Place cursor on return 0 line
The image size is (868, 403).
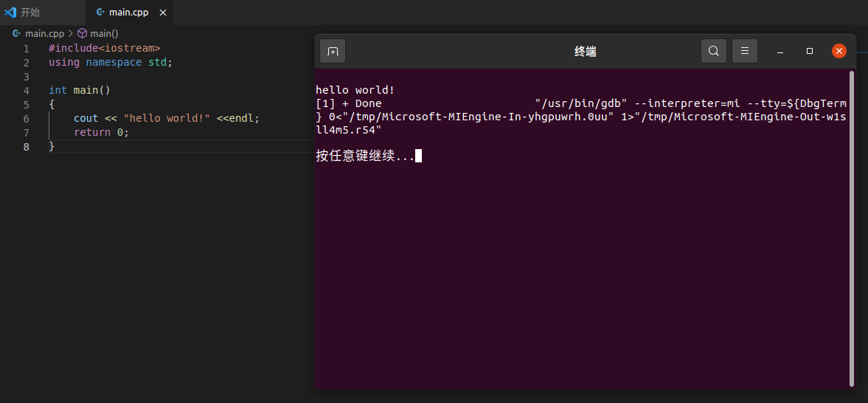(x=101, y=132)
